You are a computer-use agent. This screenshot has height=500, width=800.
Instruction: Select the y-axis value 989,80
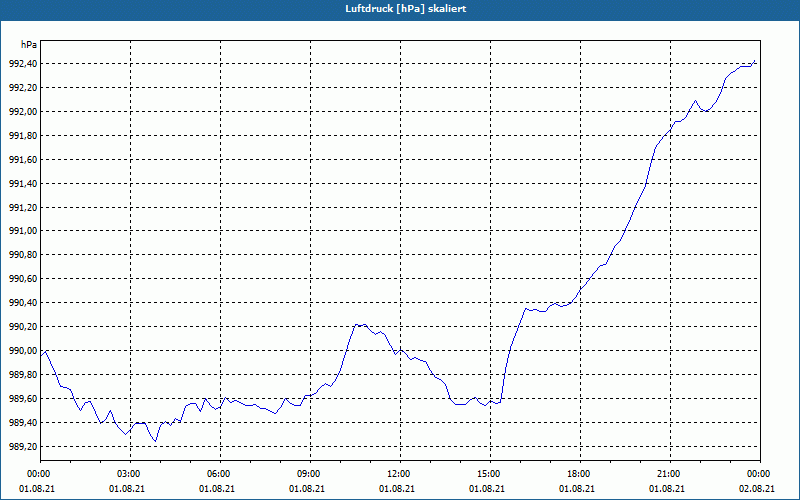(23, 375)
